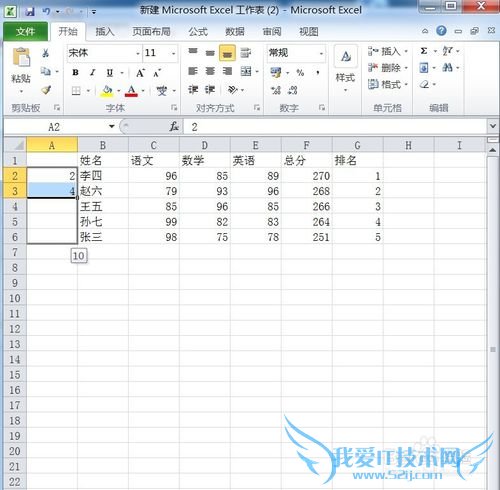Toggle bold formatting
The width and height of the screenshot is (500, 490).
[76, 72]
